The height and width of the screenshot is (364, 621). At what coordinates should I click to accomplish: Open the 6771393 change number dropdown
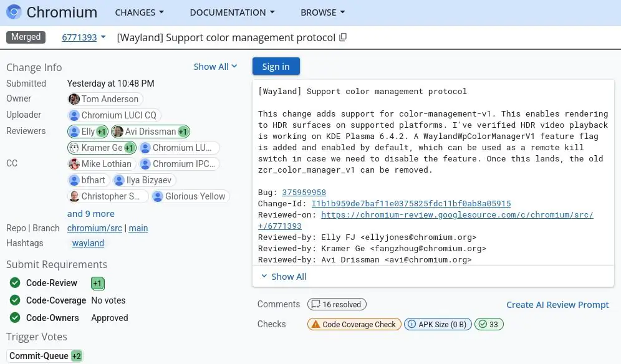pos(84,37)
